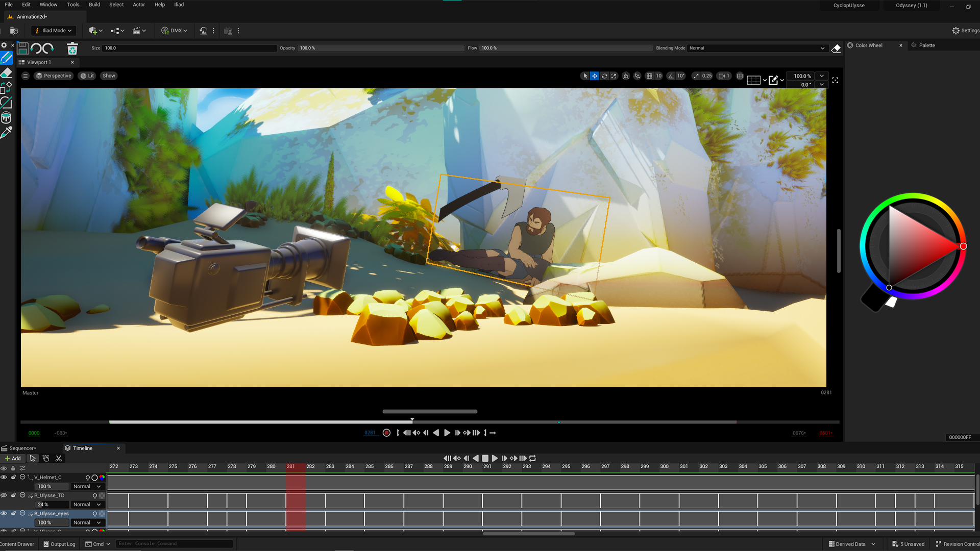Click the Show button in viewport

click(x=109, y=76)
